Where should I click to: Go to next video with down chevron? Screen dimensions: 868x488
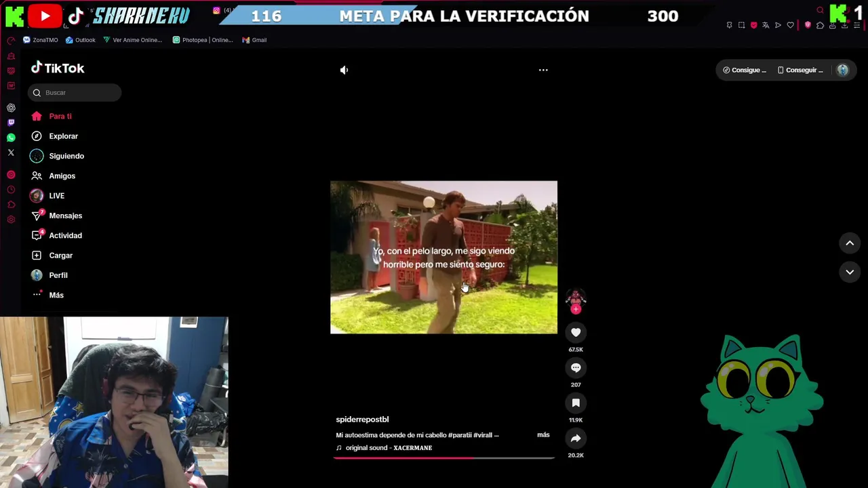coord(850,272)
